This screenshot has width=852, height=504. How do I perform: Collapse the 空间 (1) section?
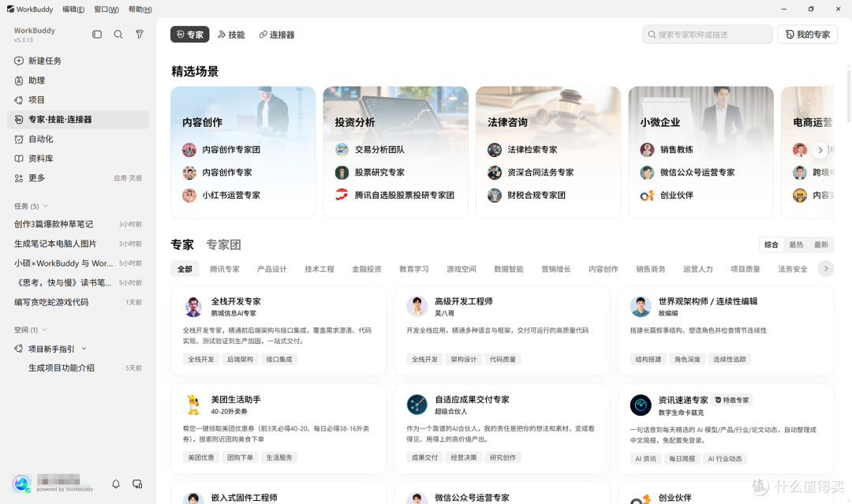[x=44, y=330]
